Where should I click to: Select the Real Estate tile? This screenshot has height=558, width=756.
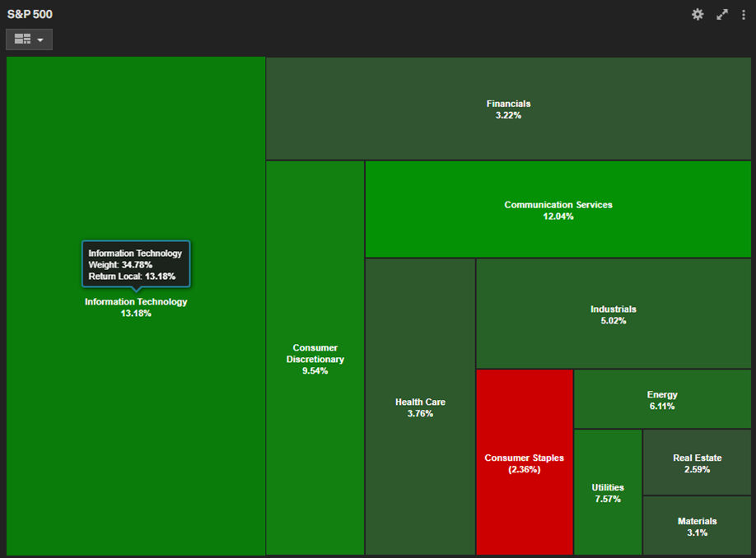coord(697,463)
